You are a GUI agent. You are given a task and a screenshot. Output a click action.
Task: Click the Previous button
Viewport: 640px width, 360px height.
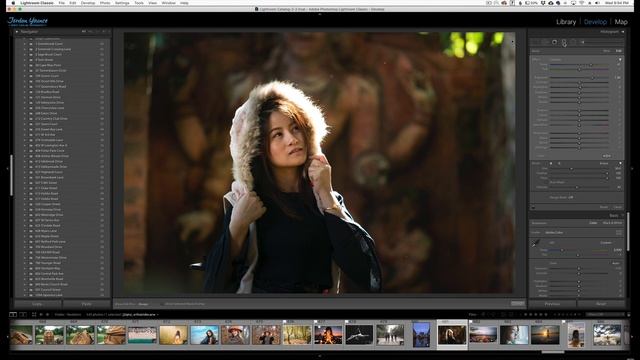(x=552, y=304)
